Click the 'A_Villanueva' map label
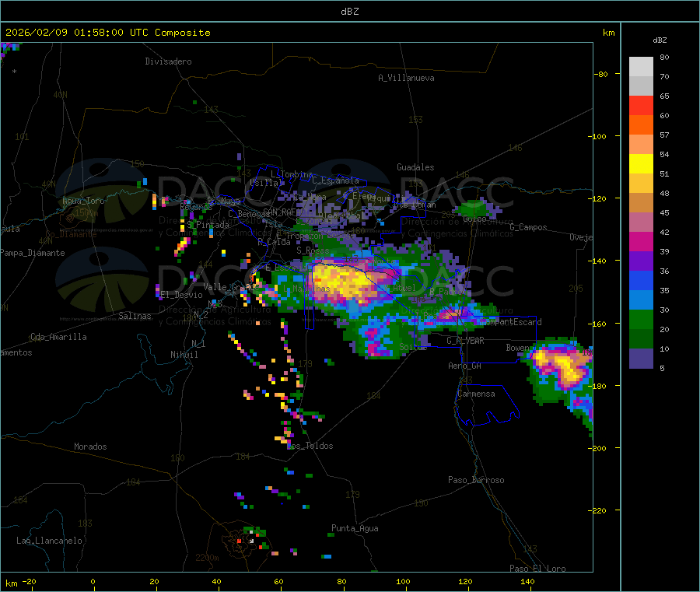Image resolution: width=700 pixels, height=592 pixels. [406, 78]
